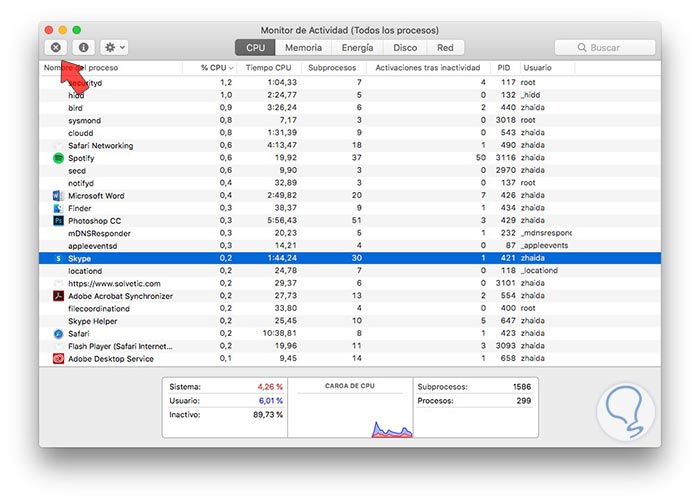Select the sysmond process row

(350, 120)
